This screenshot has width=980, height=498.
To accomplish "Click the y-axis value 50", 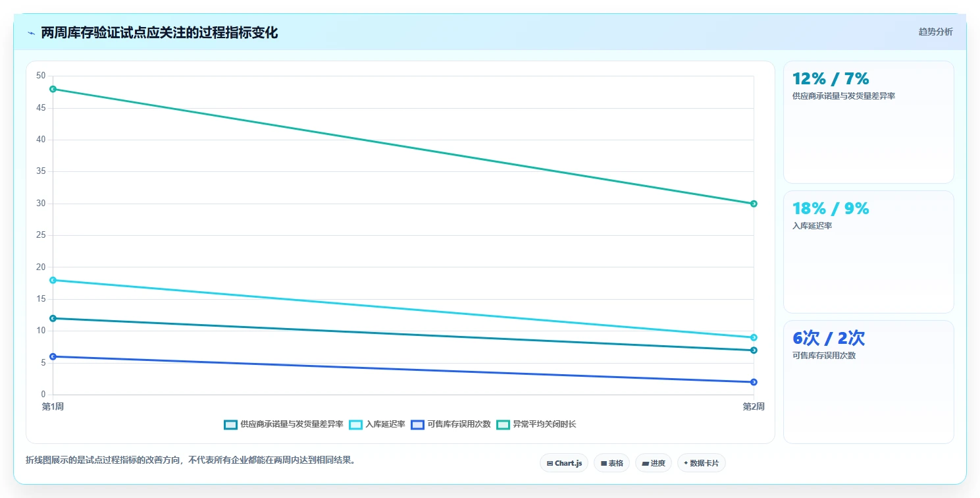I will click(x=41, y=76).
